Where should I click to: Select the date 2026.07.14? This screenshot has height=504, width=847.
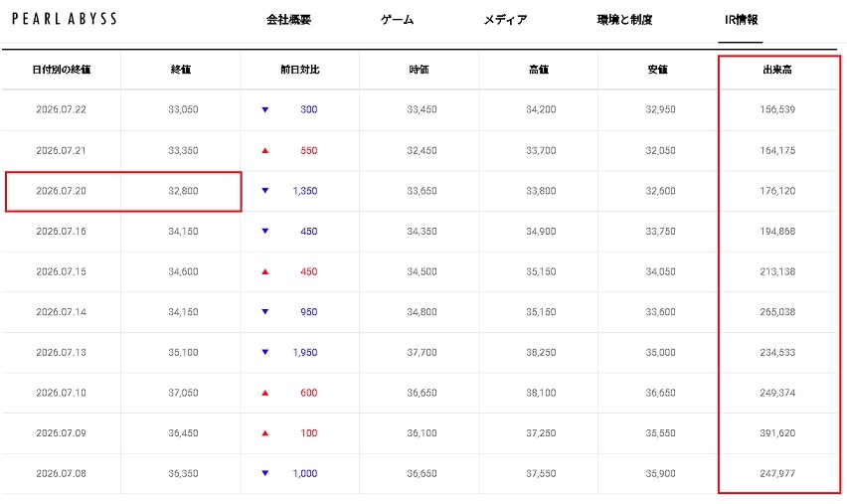tap(61, 312)
